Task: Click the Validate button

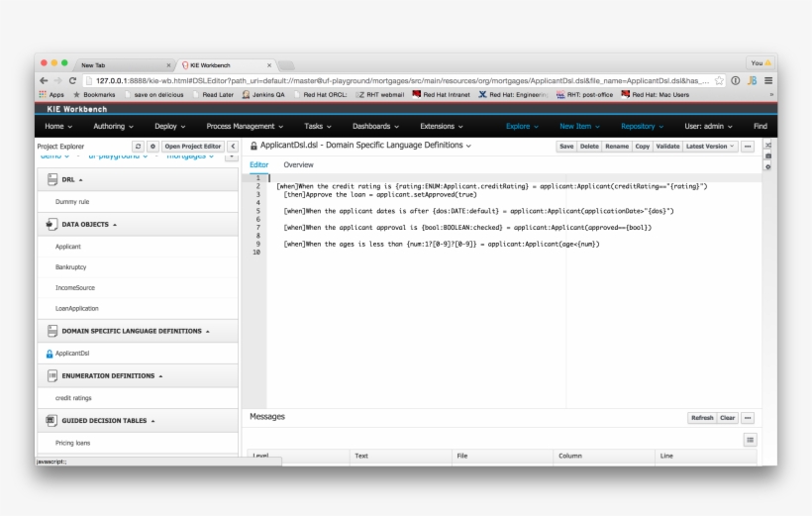Action: tap(667, 147)
